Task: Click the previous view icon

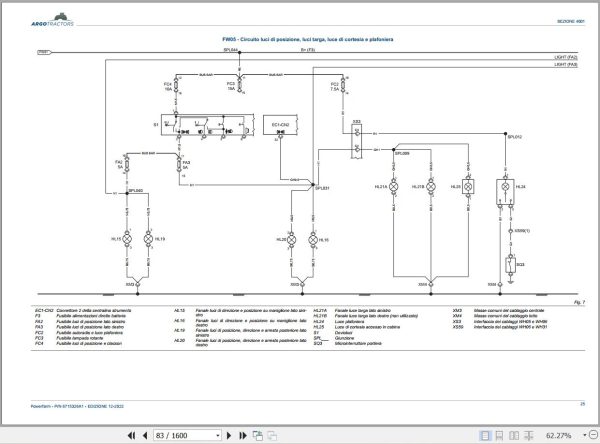Action: click(x=258, y=436)
